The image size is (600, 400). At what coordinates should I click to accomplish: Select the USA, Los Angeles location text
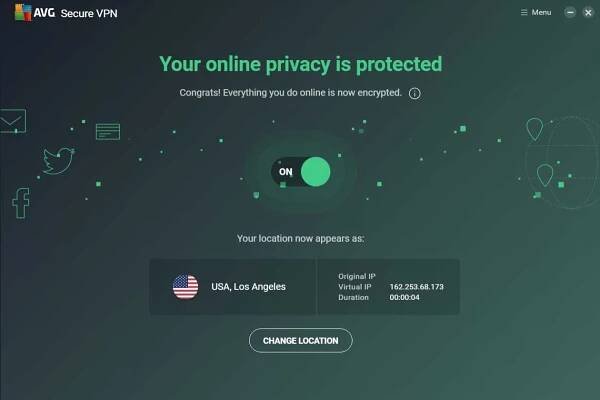point(248,287)
